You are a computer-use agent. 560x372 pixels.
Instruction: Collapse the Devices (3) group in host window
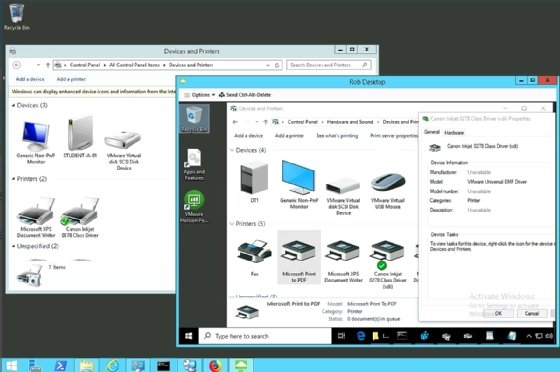point(13,105)
